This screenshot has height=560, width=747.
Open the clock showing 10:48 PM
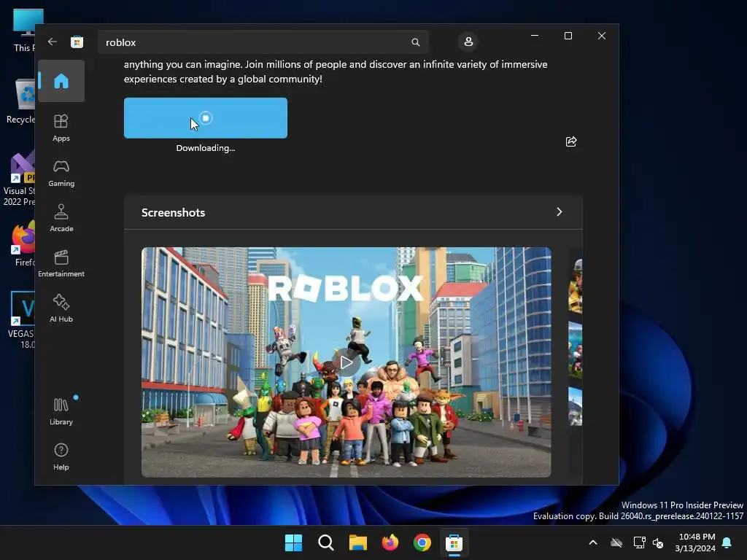click(x=695, y=542)
